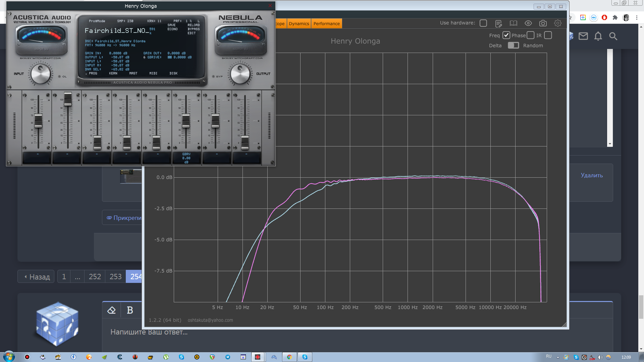Open Windows Start button
The width and height of the screenshot is (644, 362).
pyautogui.click(x=9, y=357)
